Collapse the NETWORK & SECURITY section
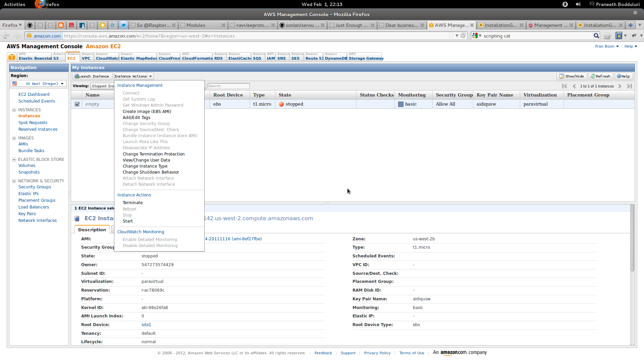This screenshot has width=644, height=362. [14, 181]
